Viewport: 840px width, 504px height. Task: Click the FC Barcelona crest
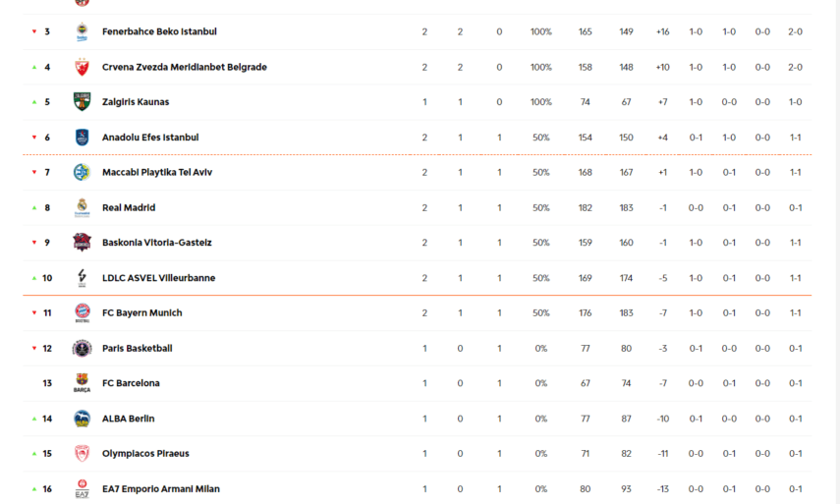82,383
